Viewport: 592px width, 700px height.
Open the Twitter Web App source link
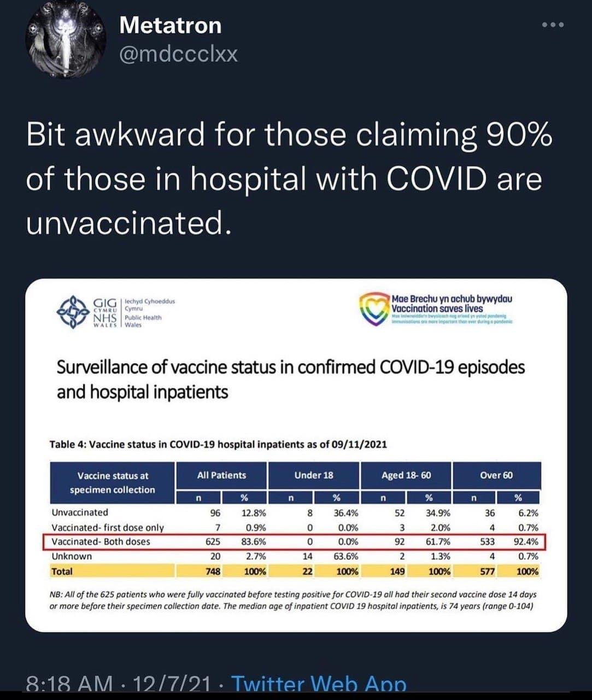(x=319, y=684)
